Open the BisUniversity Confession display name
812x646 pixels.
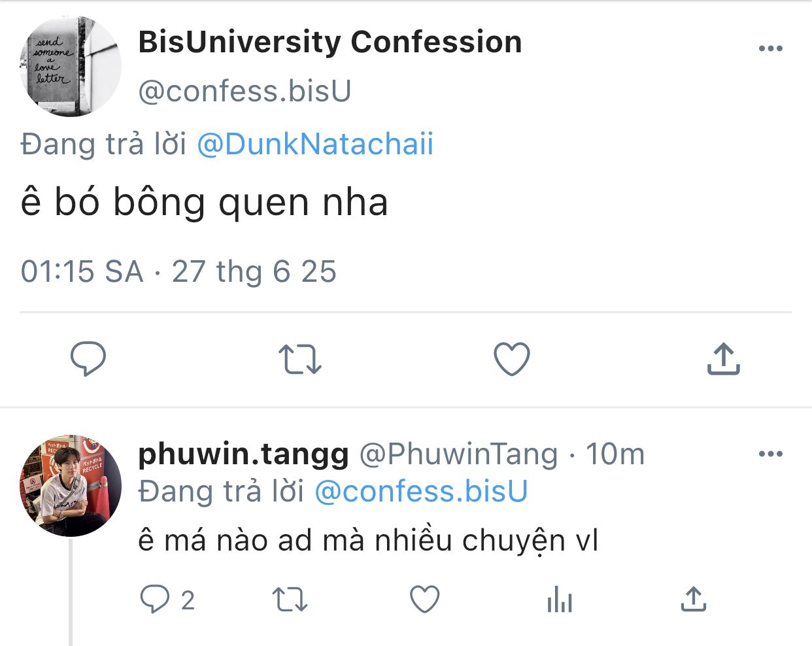pos(330,42)
